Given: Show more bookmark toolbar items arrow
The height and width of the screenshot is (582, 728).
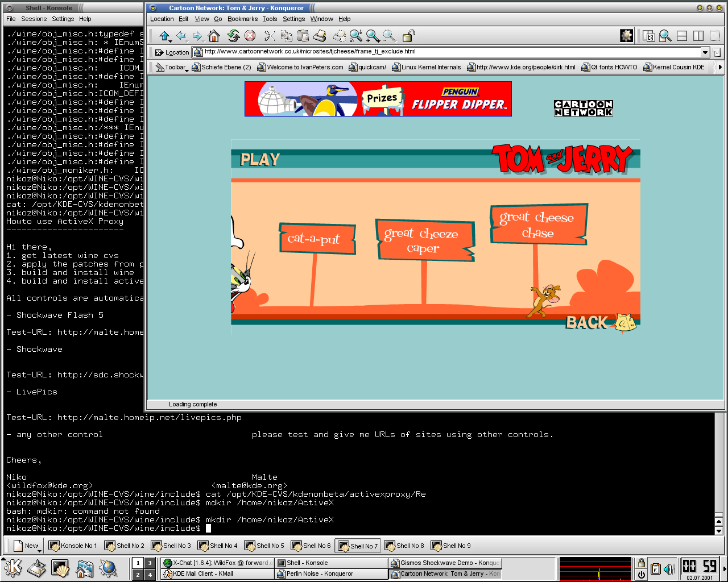Looking at the screenshot, I should tap(720, 67).
